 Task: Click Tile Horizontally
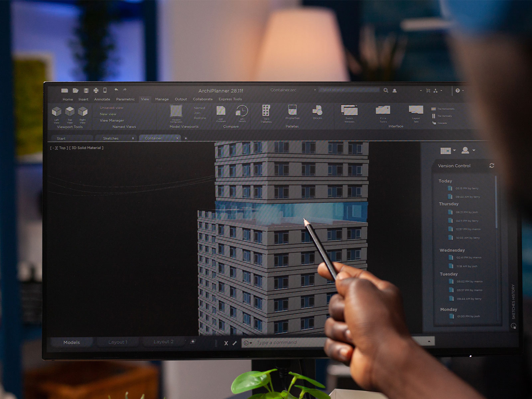[443, 109]
